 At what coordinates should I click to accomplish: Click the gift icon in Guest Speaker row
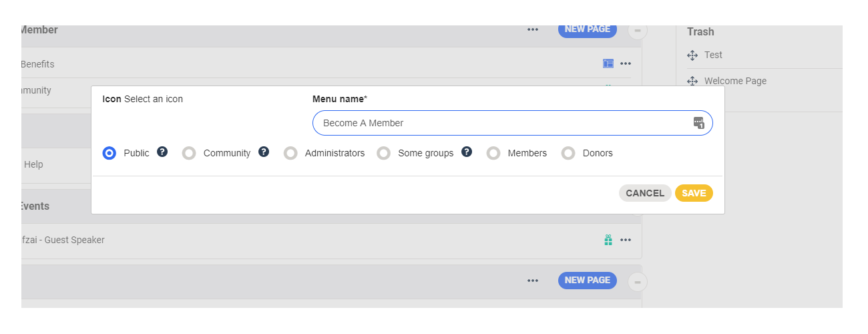pos(608,240)
